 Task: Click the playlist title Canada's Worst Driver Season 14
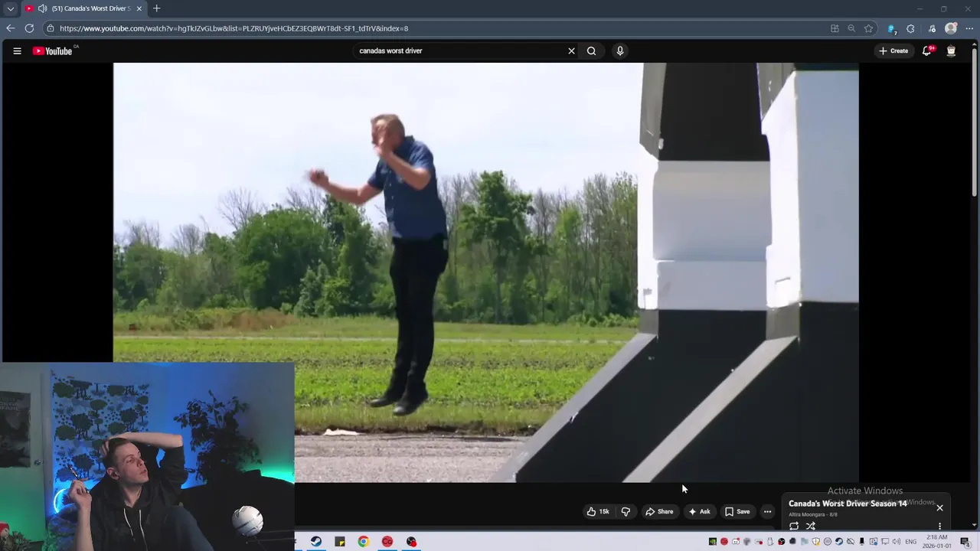(848, 504)
